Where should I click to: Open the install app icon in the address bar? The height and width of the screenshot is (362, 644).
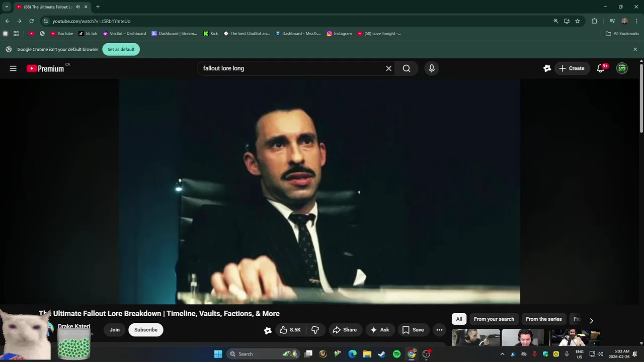(567, 21)
